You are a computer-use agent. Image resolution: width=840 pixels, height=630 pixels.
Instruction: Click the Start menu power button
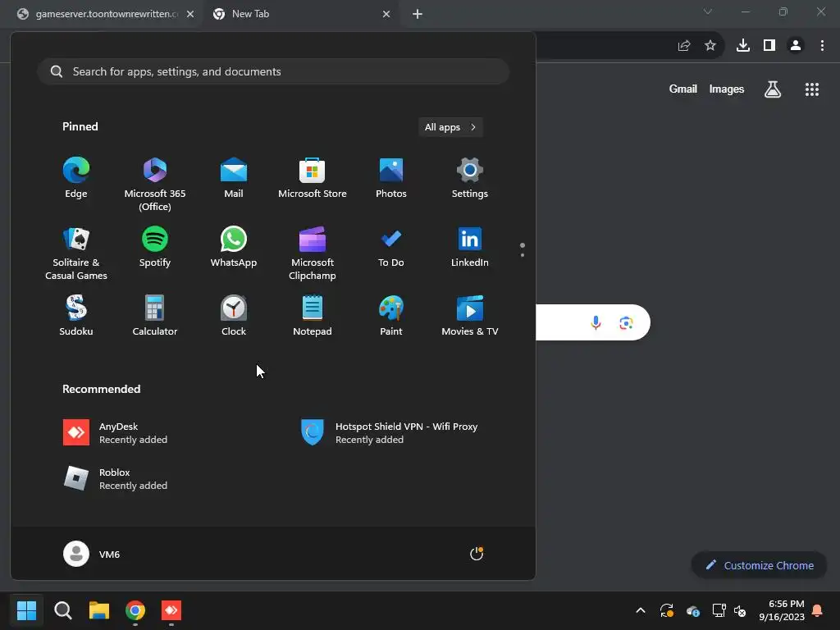coord(477,554)
